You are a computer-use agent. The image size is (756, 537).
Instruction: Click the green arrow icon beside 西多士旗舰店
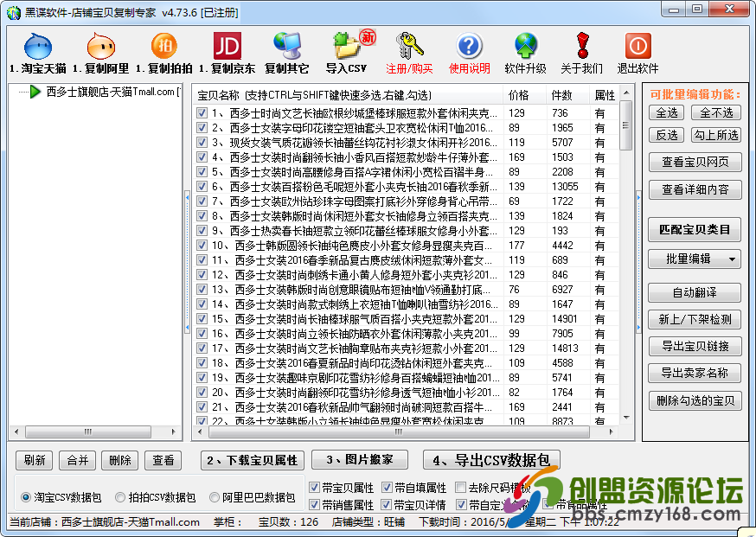[x=35, y=92]
